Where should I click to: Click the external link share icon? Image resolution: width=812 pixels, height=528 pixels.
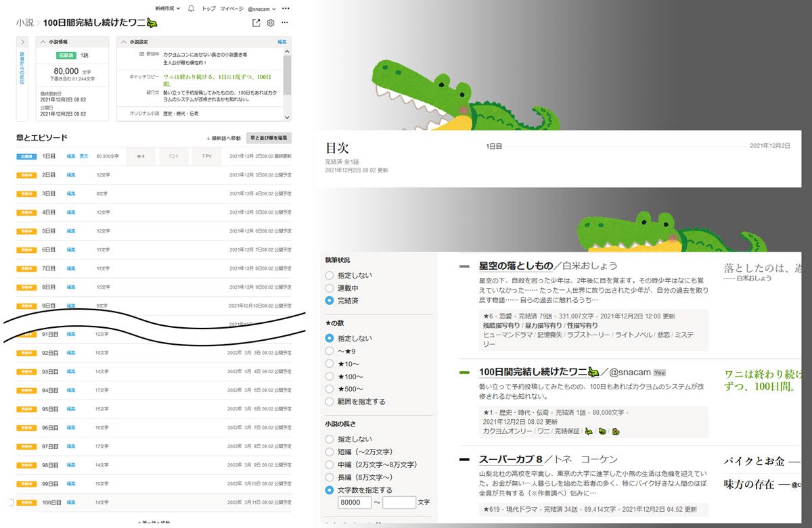[256, 23]
